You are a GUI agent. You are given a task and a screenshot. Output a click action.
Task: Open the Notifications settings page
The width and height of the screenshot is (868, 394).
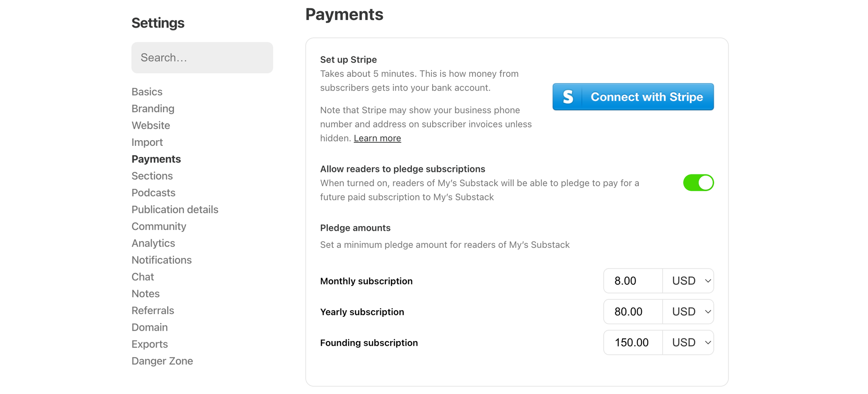[161, 259]
